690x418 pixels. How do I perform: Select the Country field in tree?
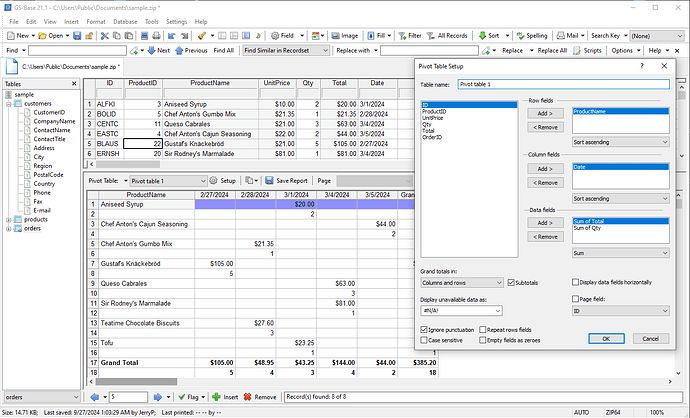[x=44, y=184]
